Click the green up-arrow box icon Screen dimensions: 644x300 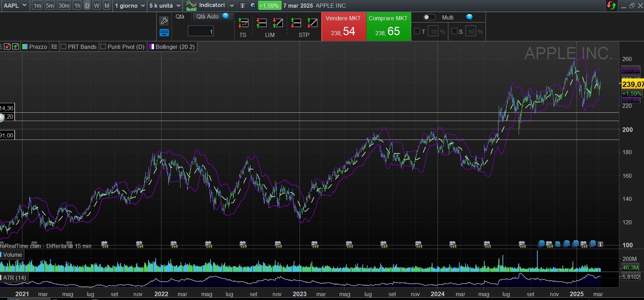click(16, 47)
